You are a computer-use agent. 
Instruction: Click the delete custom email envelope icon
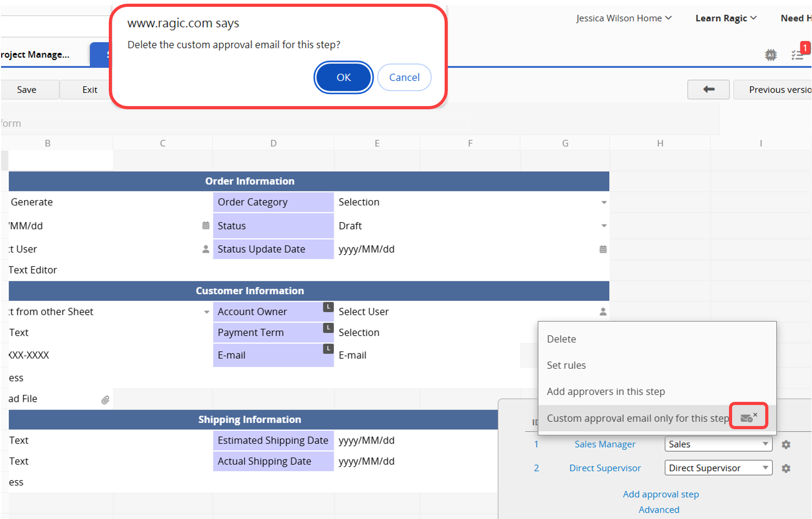[x=748, y=418]
